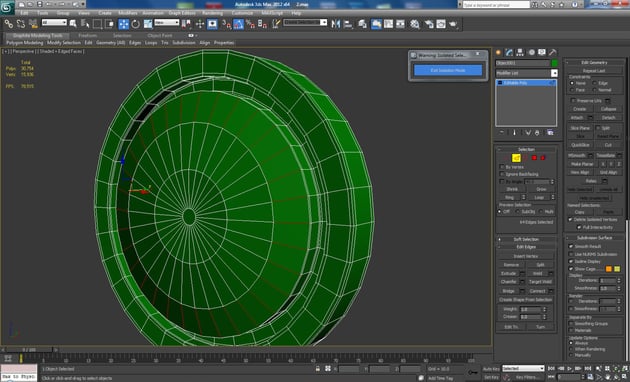Open the Utilities hammer panel tab
Viewport: 630px width, 382px height.
pyautogui.click(x=553, y=52)
